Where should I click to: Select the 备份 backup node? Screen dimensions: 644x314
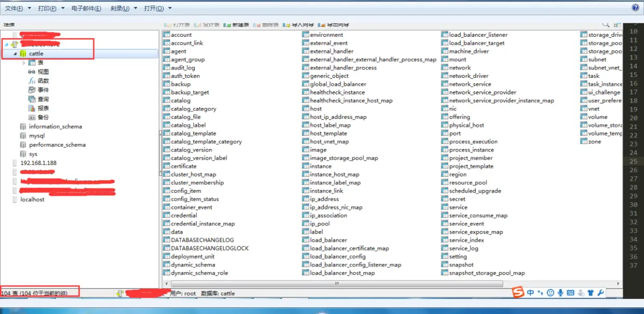click(x=43, y=117)
